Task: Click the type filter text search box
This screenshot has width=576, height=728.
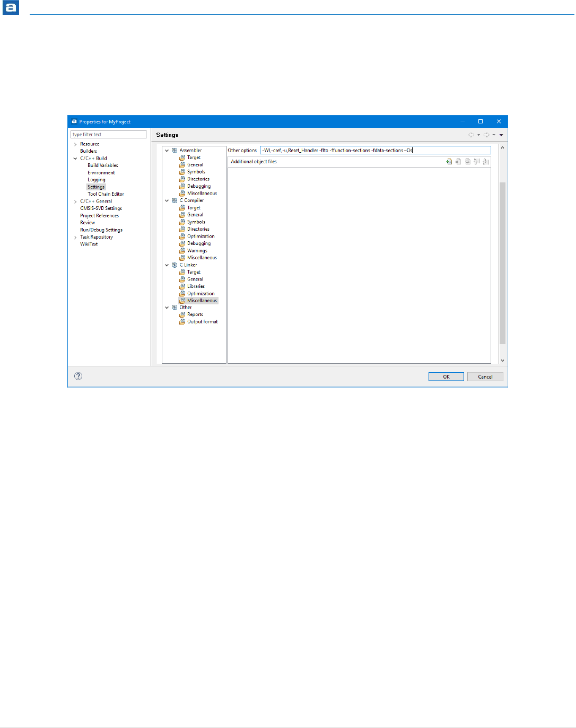Action: (109, 135)
